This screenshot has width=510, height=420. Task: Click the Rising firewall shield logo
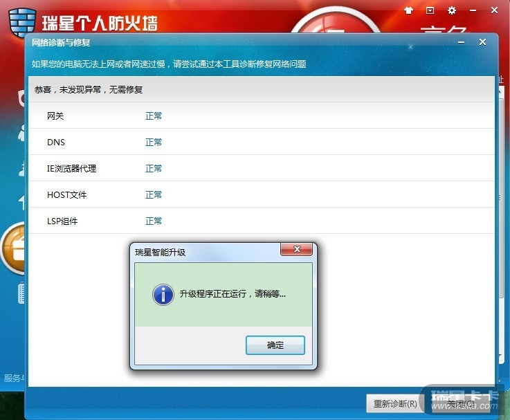tap(22, 22)
